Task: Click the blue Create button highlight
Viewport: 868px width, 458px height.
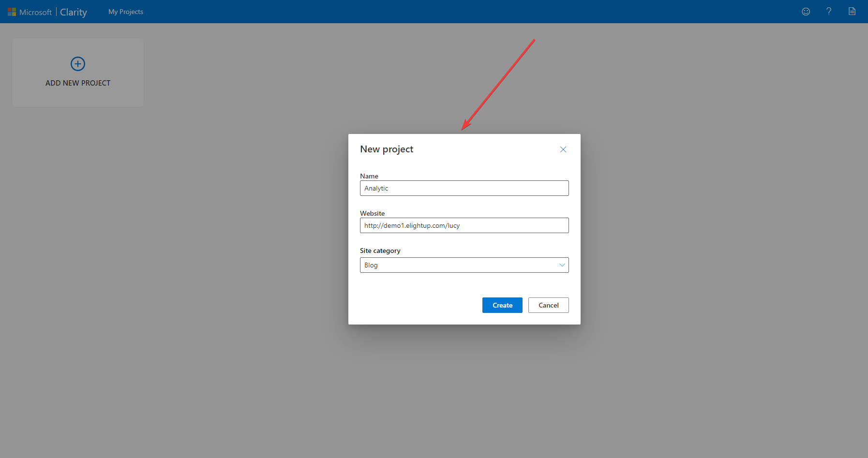Action: [502, 305]
